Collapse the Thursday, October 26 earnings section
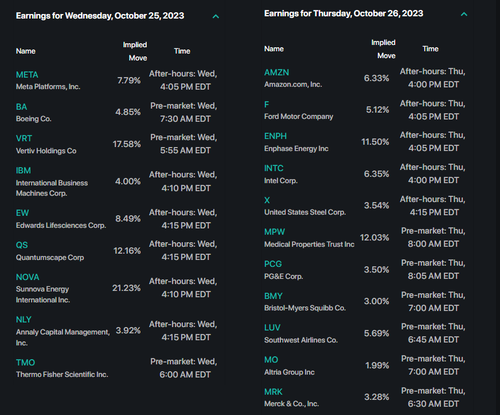The height and width of the screenshot is (415, 500). click(x=464, y=14)
